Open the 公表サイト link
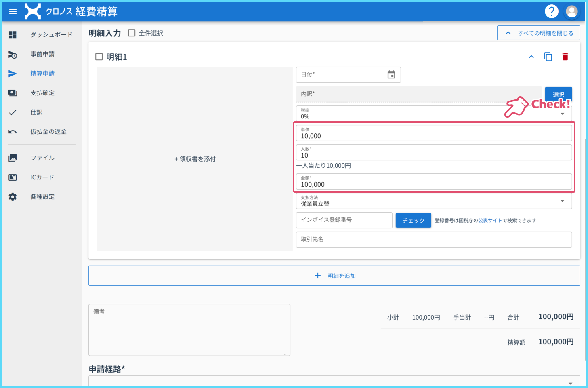The width and height of the screenshot is (588, 388). point(490,220)
